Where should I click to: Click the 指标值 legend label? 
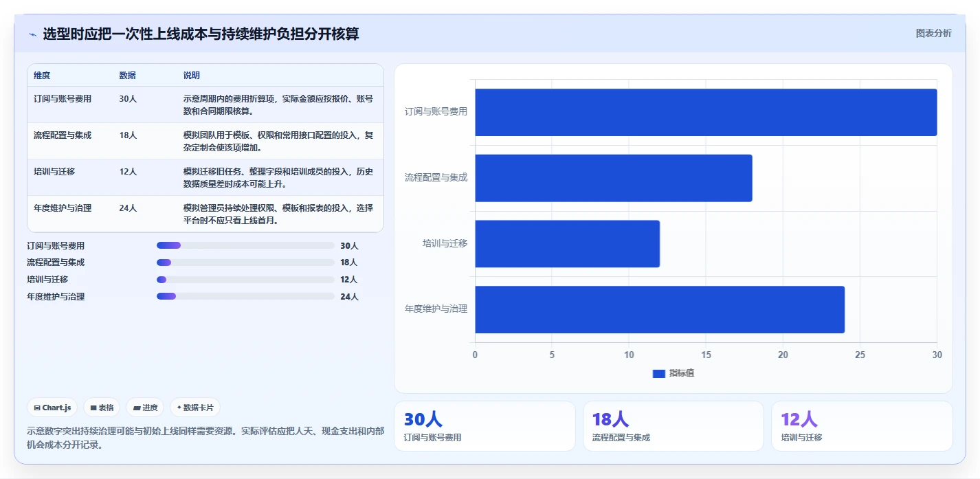coord(682,373)
